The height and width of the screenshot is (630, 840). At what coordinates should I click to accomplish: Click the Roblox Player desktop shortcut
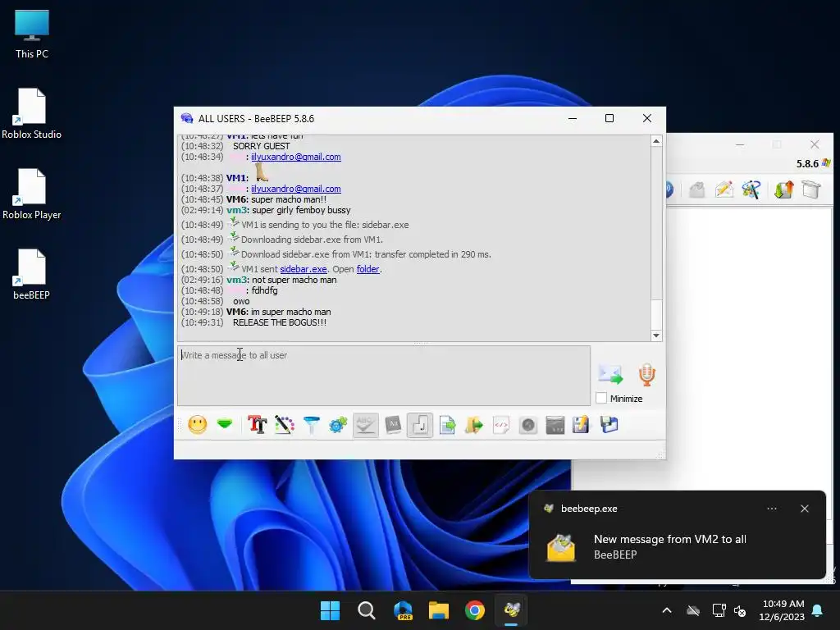coord(32,194)
